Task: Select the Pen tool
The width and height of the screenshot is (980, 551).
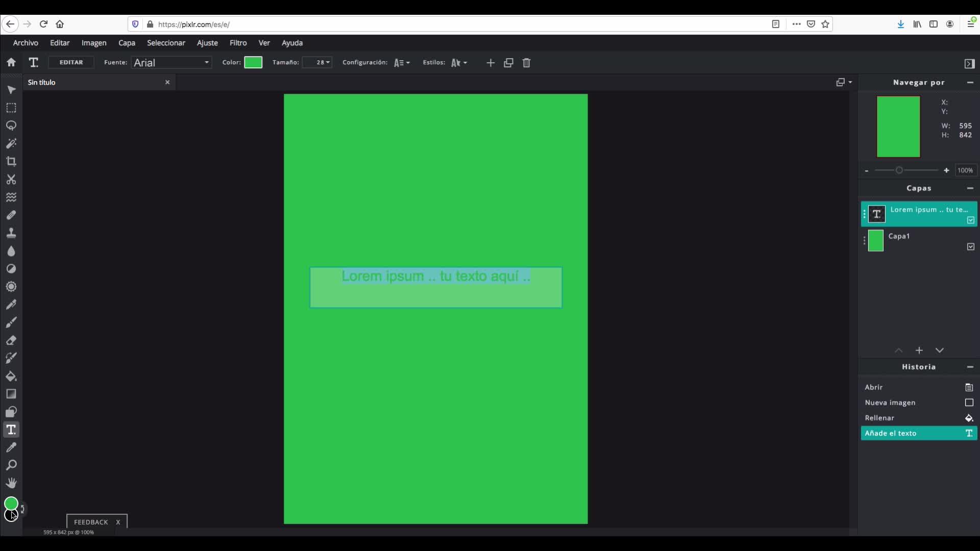Action: (11, 304)
